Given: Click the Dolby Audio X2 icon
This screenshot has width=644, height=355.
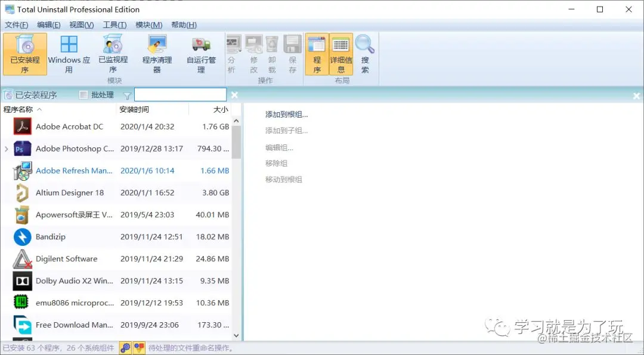Looking at the screenshot, I should [x=22, y=281].
